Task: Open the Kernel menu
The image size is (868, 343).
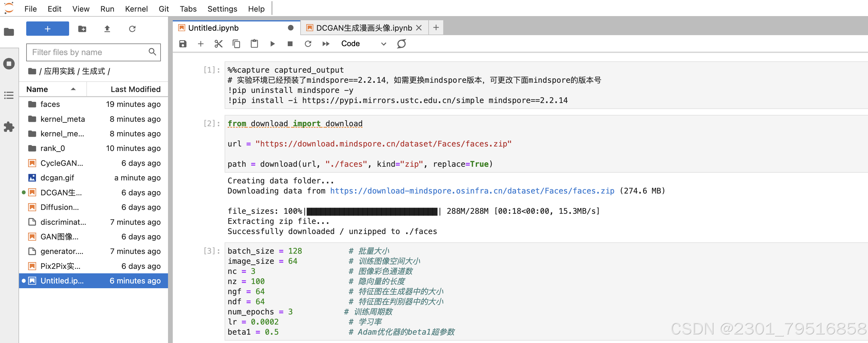Action: 136,9
